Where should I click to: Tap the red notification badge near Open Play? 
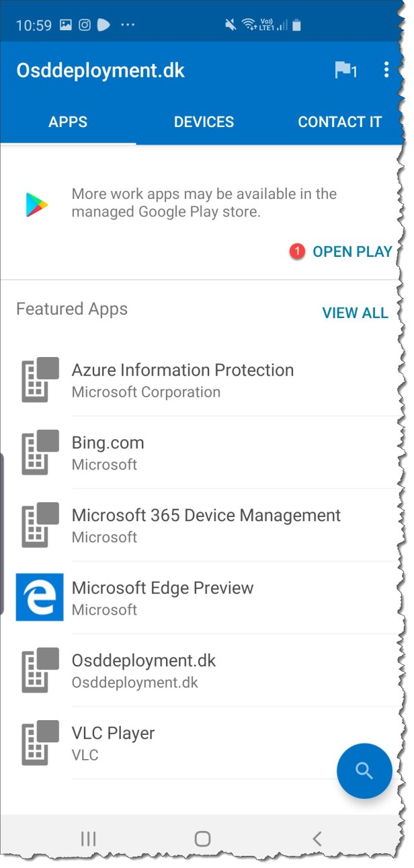(x=297, y=252)
